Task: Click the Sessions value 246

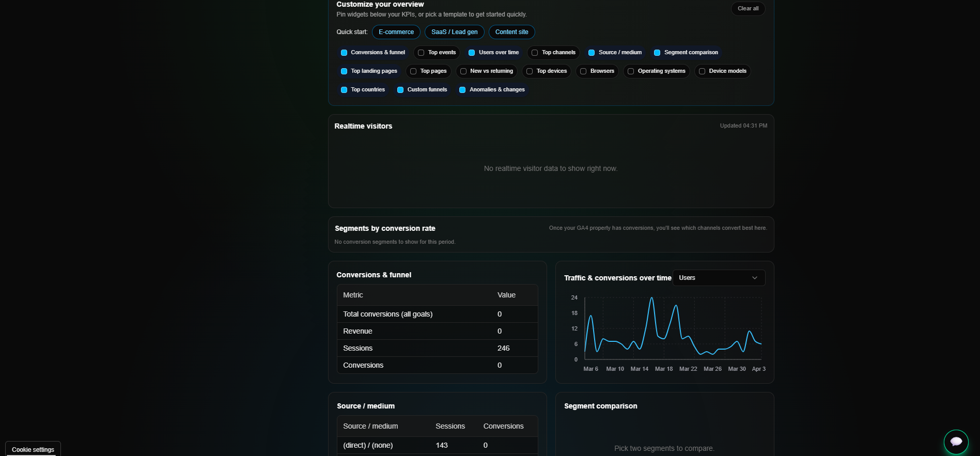Action: coord(504,348)
